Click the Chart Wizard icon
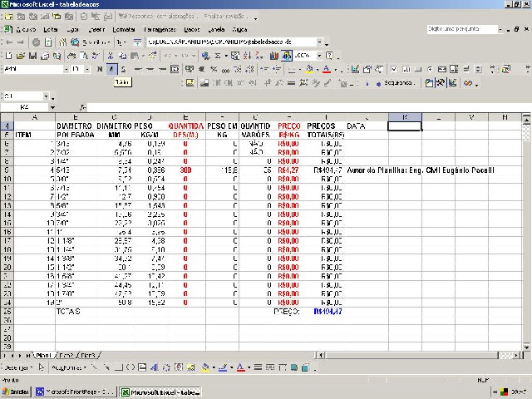The width and height of the screenshot is (532, 399). coord(274,56)
